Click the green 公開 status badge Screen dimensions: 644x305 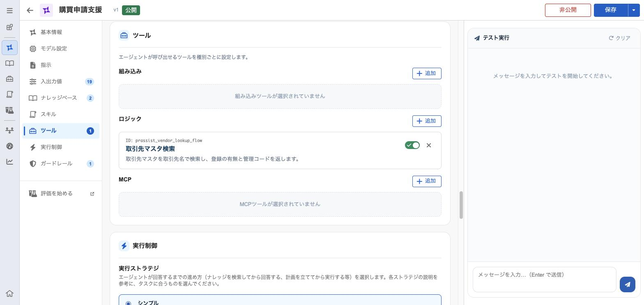[x=131, y=10]
